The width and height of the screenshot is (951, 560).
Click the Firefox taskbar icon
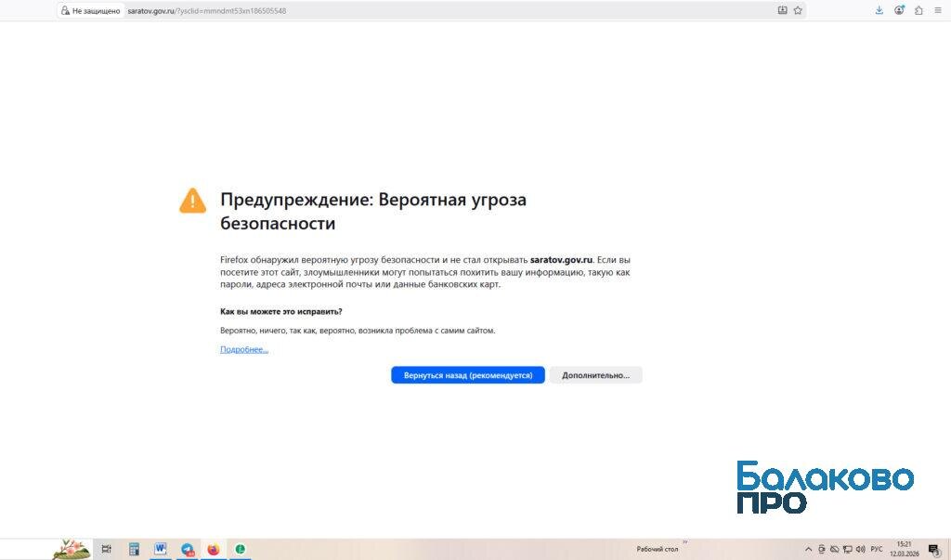click(x=214, y=549)
